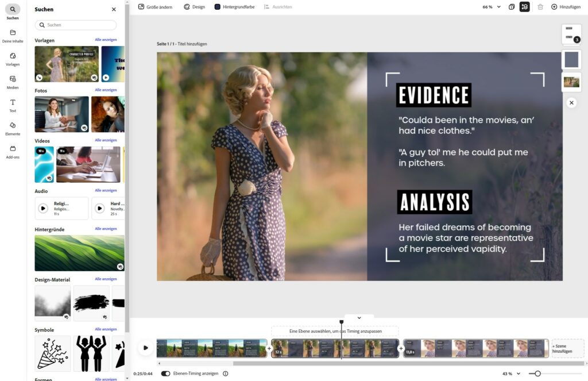Image resolution: width=588 pixels, height=381 pixels.
Task: Open Deine Inhalte in sidebar
Action: pos(13,36)
